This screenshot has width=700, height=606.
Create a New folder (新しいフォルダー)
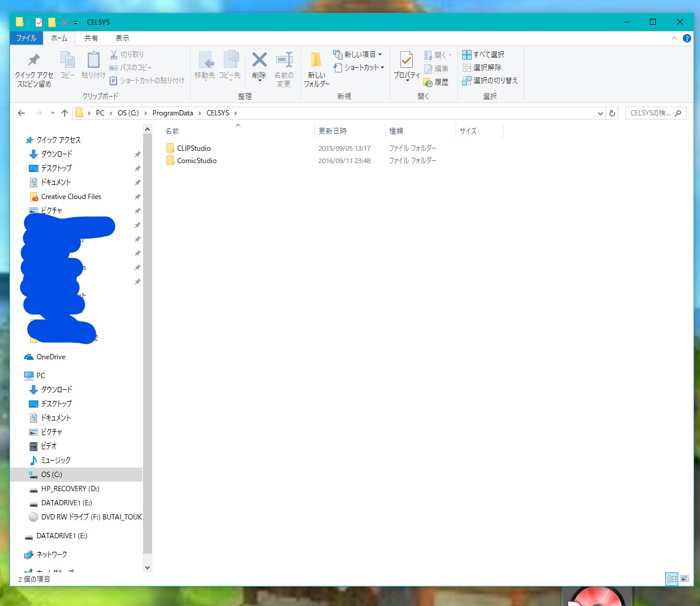point(317,69)
